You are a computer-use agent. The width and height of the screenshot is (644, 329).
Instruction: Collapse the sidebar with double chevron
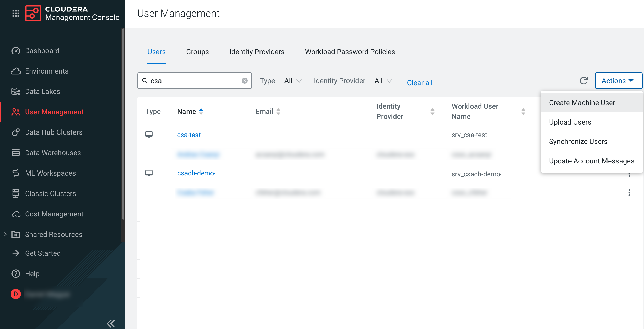111,323
